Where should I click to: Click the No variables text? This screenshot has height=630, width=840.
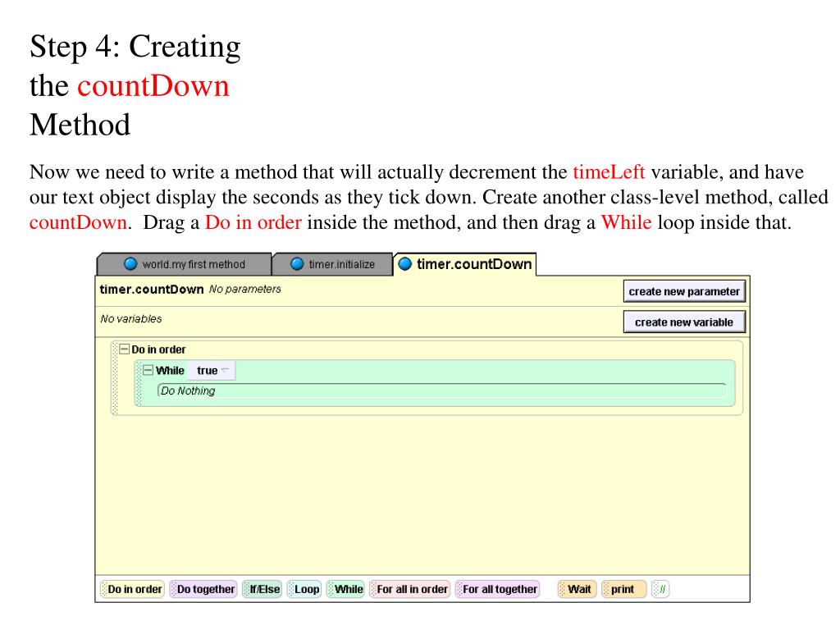click(130, 319)
